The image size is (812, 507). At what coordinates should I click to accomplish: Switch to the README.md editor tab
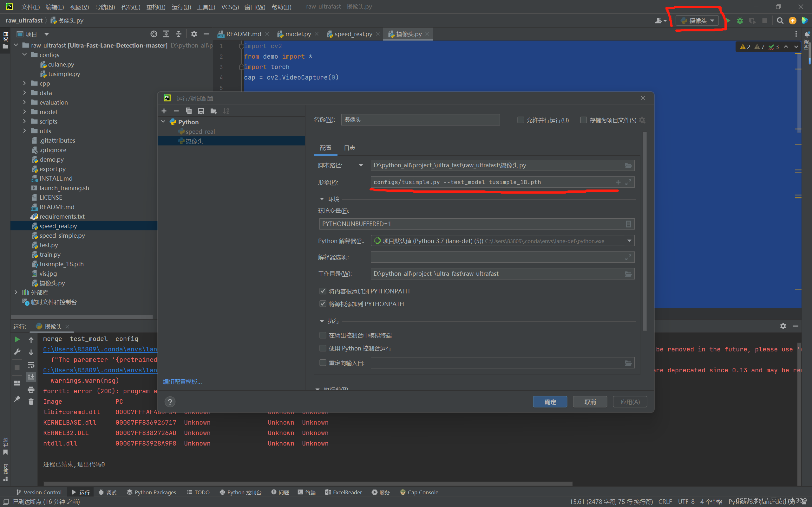(x=243, y=34)
